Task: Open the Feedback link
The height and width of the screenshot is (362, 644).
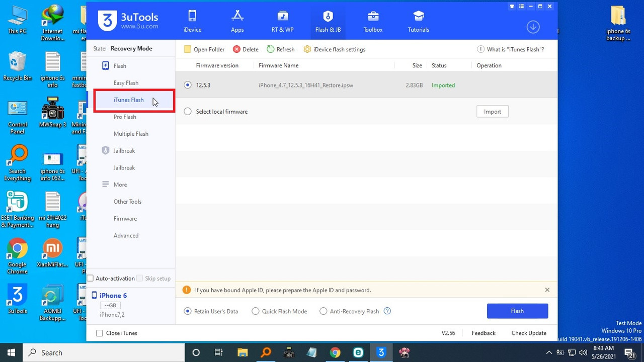Action: 484,333
